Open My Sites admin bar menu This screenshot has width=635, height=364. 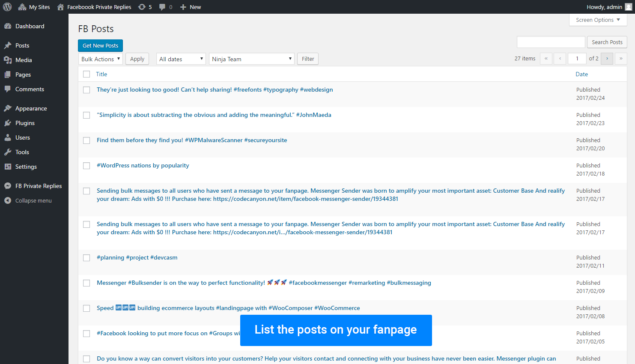(x=34, y=7)
